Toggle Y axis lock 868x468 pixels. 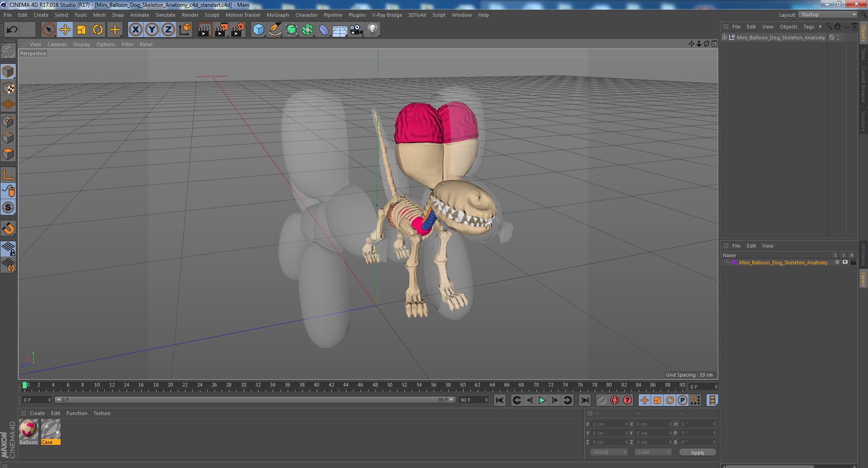(152, 30)
